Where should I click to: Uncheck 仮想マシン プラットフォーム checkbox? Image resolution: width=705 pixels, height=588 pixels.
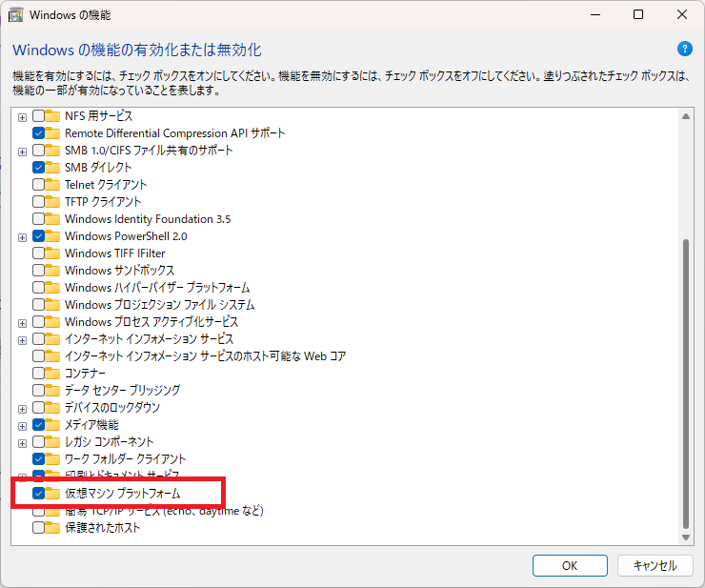click(38, 493)
